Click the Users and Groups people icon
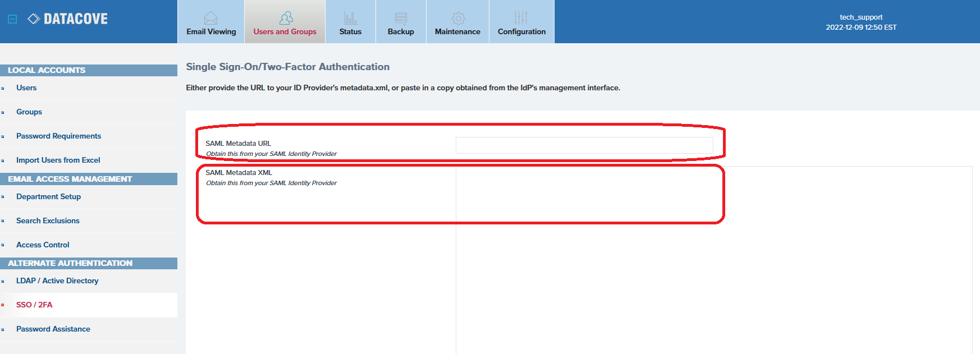Image resolution: width=980 pixels, height=354 pixels. pyautogui.click(x=286, y=18)
